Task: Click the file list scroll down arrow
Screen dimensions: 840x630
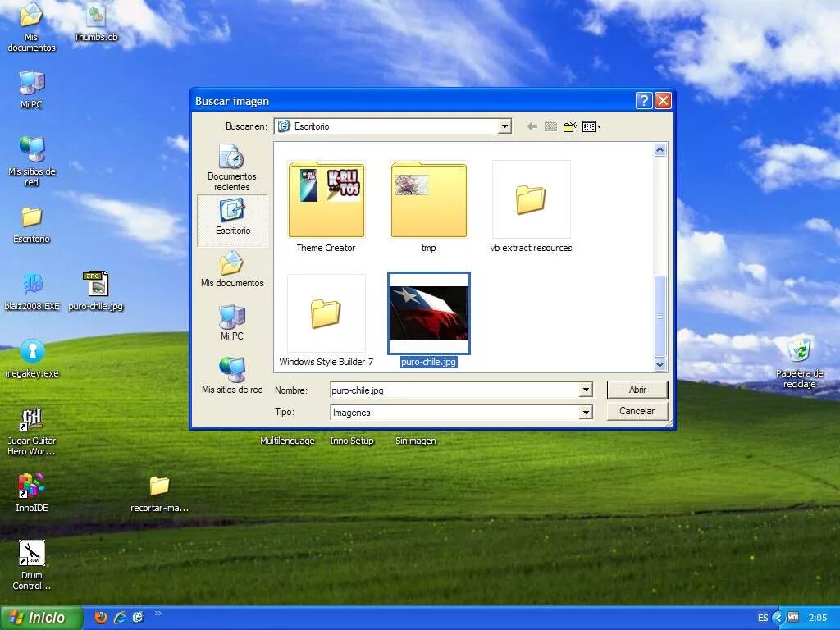Action: pos(660,364)
